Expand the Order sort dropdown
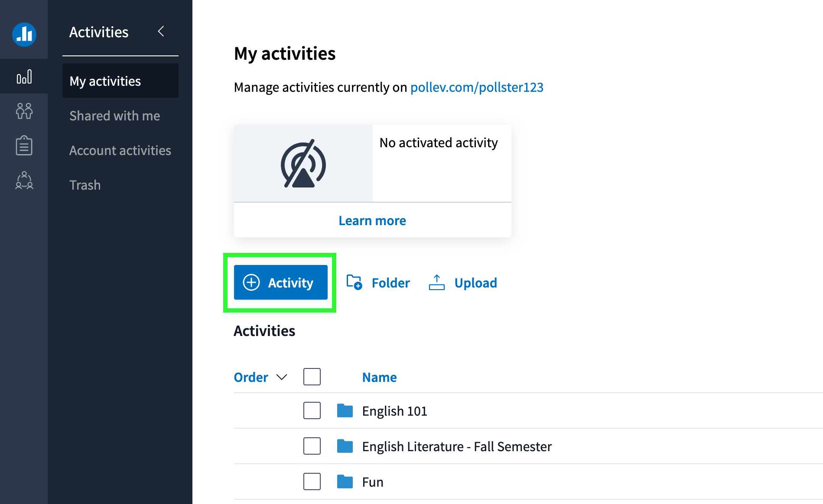The width and height of the screenshot is (823, 504). coord(260,377)
